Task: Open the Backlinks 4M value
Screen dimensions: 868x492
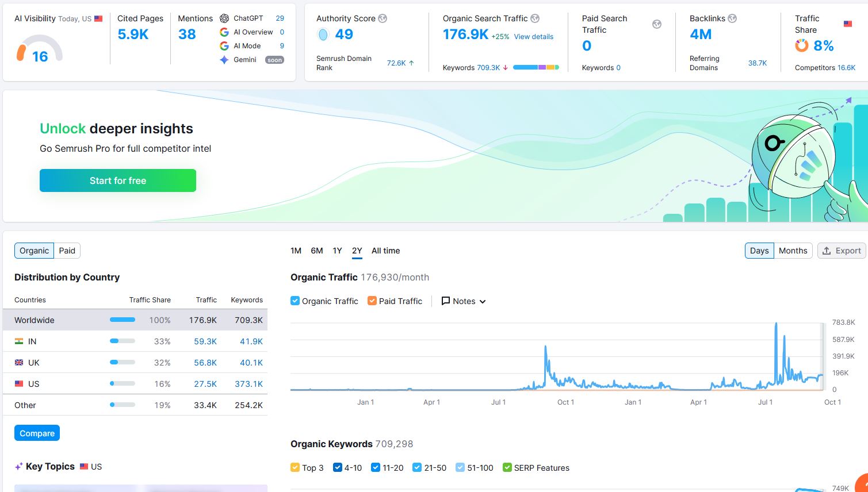Action: click(x=701, y=34)
